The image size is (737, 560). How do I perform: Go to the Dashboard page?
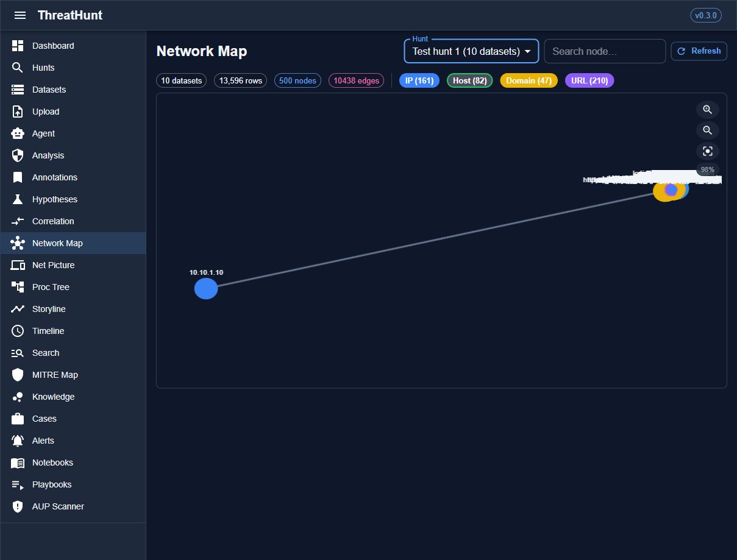(x=53, y=46)
